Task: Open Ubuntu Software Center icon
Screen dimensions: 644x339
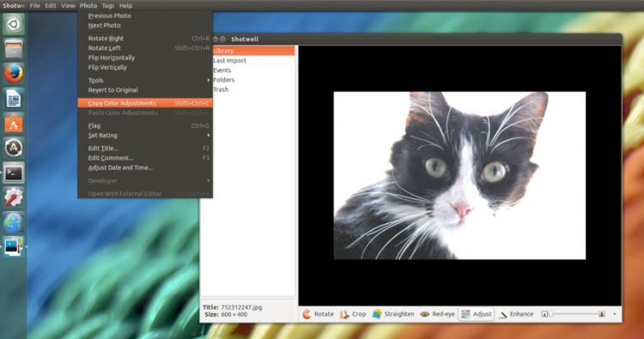Action: click(14, 124)
